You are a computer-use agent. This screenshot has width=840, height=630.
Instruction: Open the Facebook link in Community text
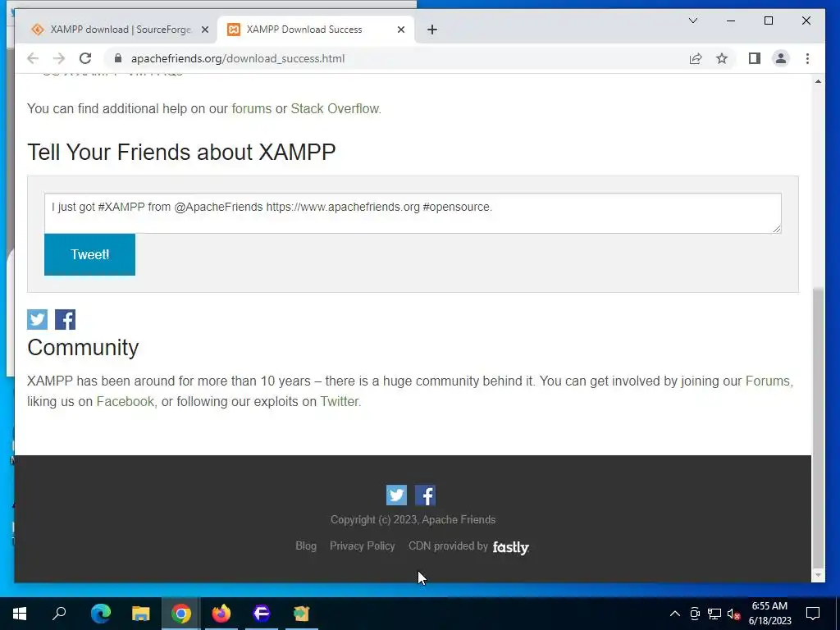tap(125, 401)
